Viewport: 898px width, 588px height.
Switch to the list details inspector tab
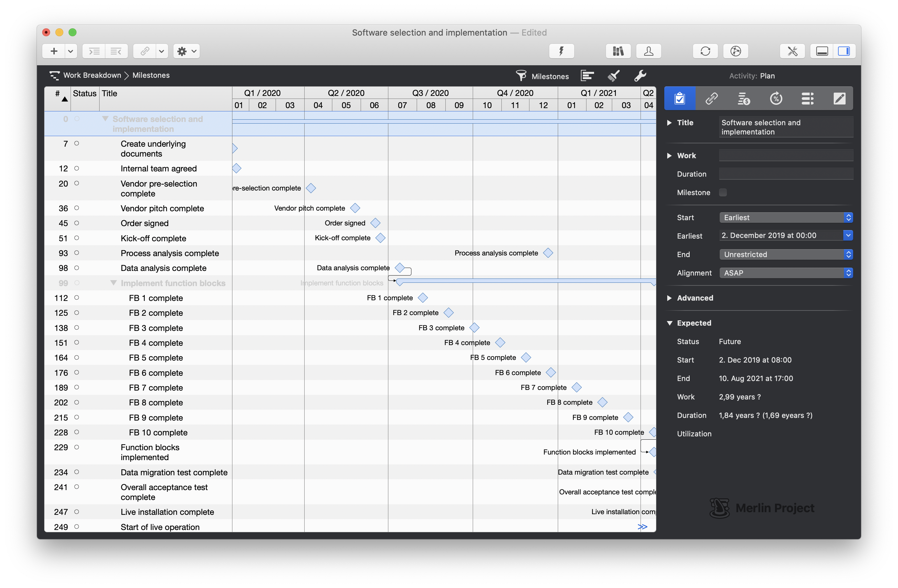click(807, 99)
